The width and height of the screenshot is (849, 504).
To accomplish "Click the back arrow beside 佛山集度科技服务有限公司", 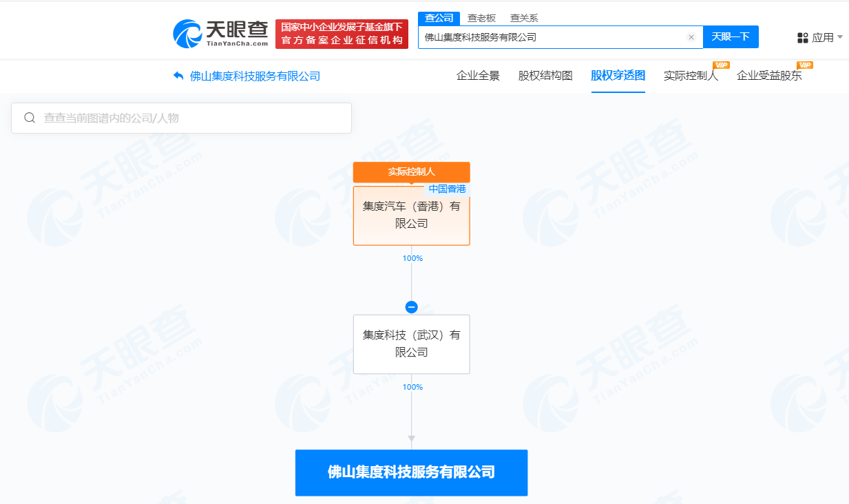I will click(179, 76).
